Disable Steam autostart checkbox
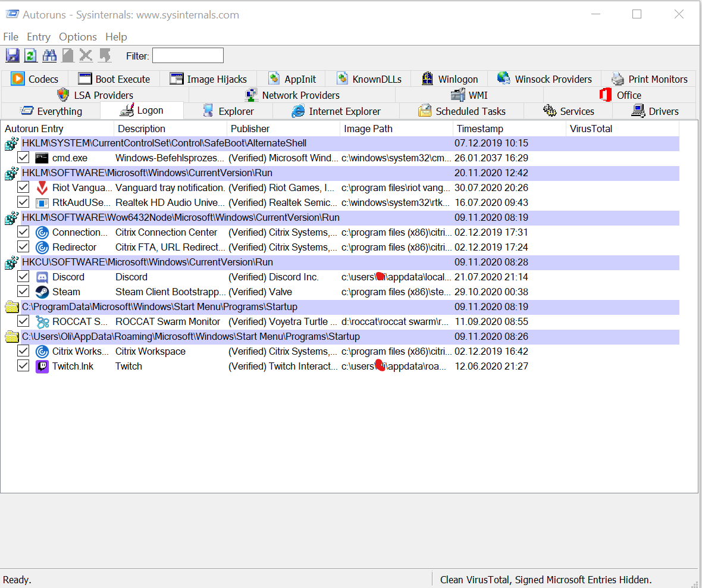The height and width of the screenshot is (588, 702). [x=23, y=292]
